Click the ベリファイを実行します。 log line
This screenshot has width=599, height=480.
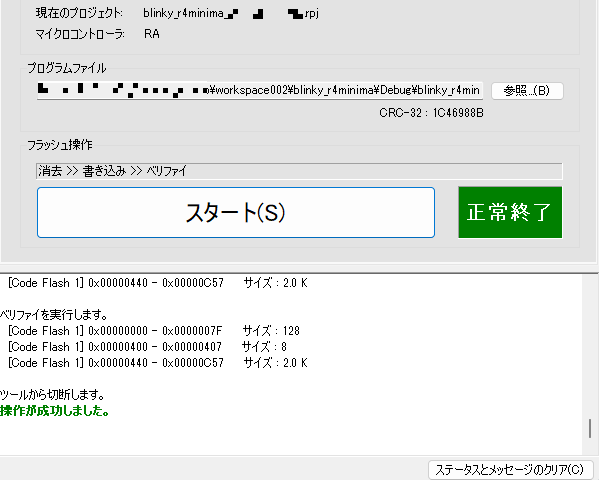click(54, 315)
